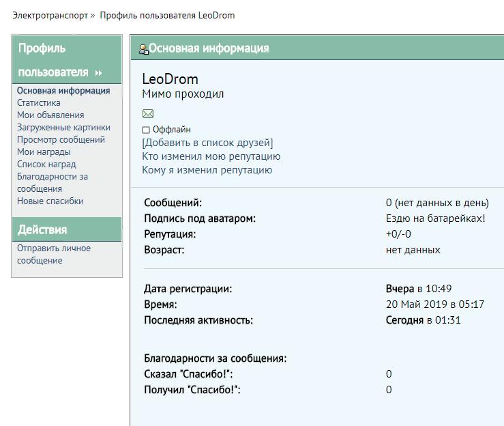The width and height of the screenshot is (504, 426).
Task: Open the Статистика sidebar item
Action: (39, 103)
